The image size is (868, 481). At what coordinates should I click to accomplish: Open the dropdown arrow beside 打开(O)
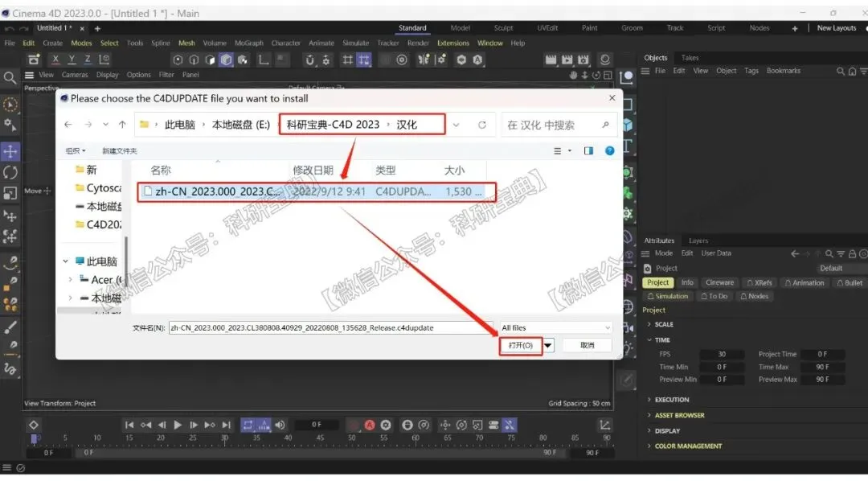coord(547,345)
